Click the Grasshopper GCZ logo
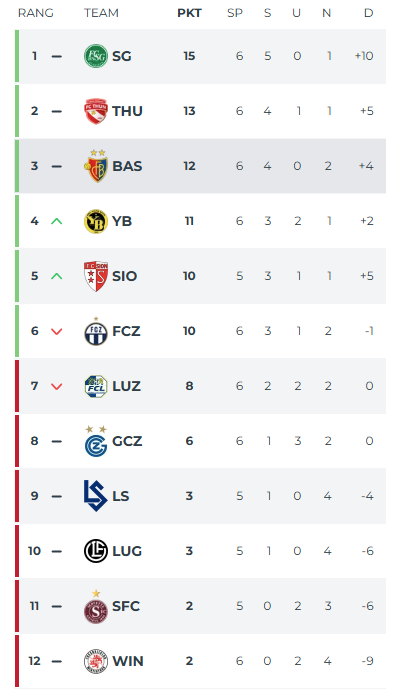 pyautogui.click(x=96, y=441)
